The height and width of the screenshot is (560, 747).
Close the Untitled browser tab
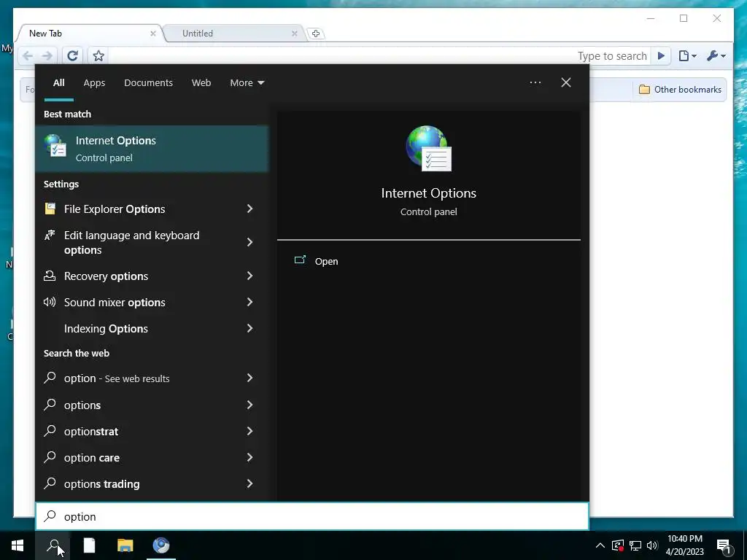295,34
